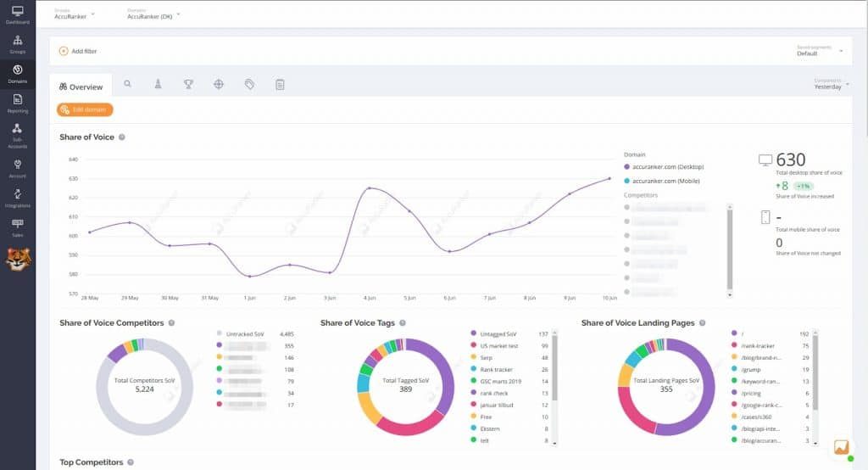Expand the Saved segments Default dropdown
The width and height of the screenshot is (868, 470).
[x=821, y=51]
